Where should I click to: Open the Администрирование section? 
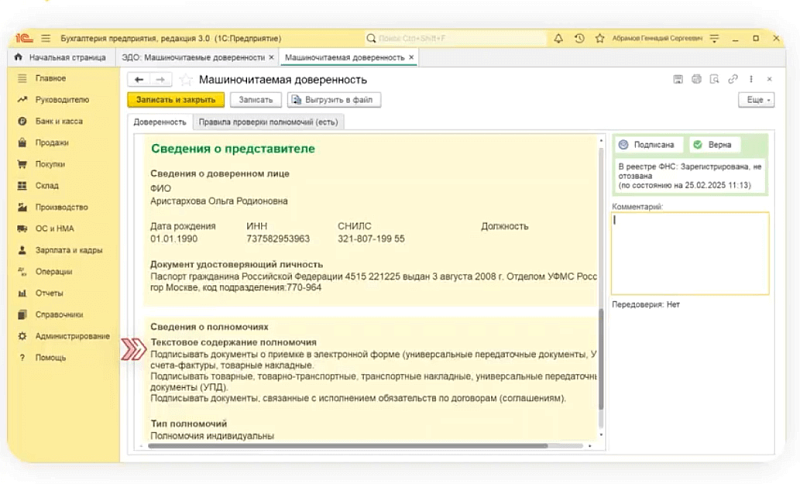point(72,336)
